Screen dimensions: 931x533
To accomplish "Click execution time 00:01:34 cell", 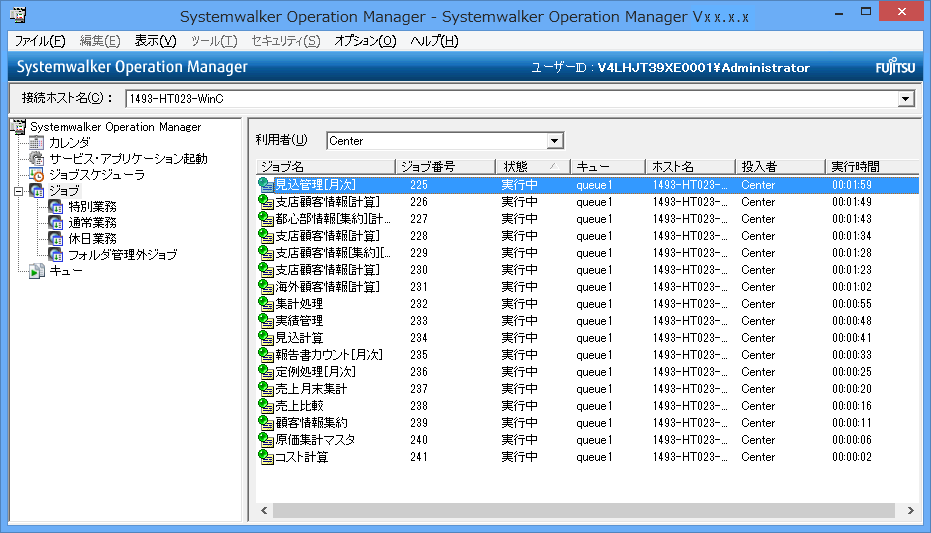I will click(852, 236).
